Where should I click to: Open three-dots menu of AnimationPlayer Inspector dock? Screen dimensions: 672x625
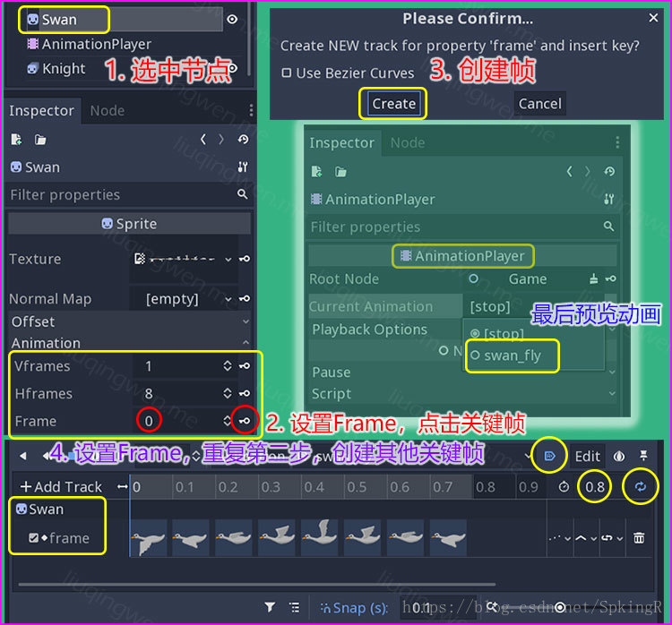pyautogui.click(x=617, y=142)
